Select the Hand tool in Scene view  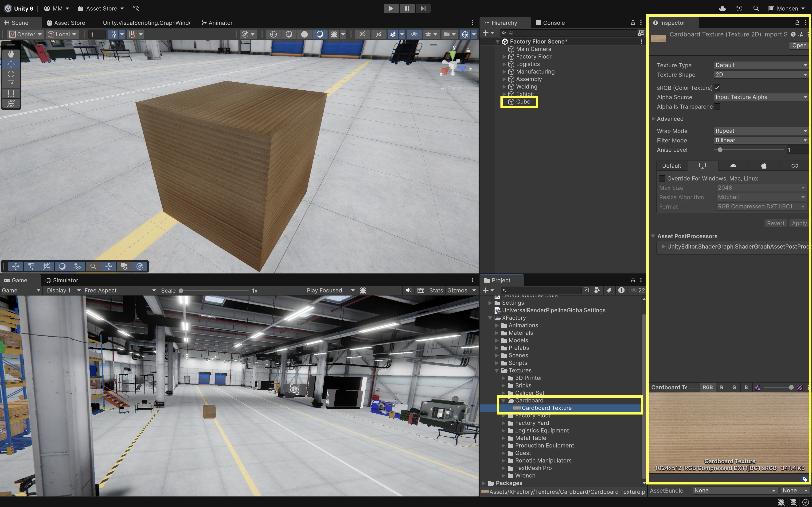[11, 54]
